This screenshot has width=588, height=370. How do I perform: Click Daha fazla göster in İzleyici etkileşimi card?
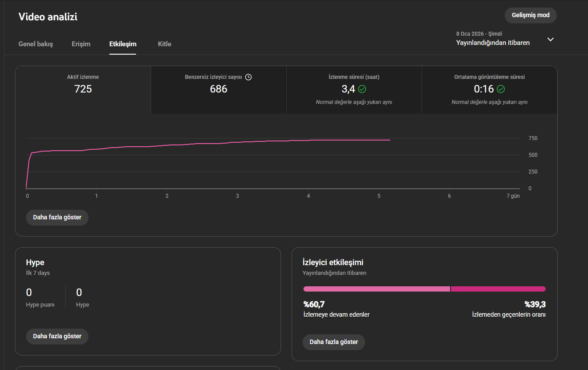(x=334, y=342)
